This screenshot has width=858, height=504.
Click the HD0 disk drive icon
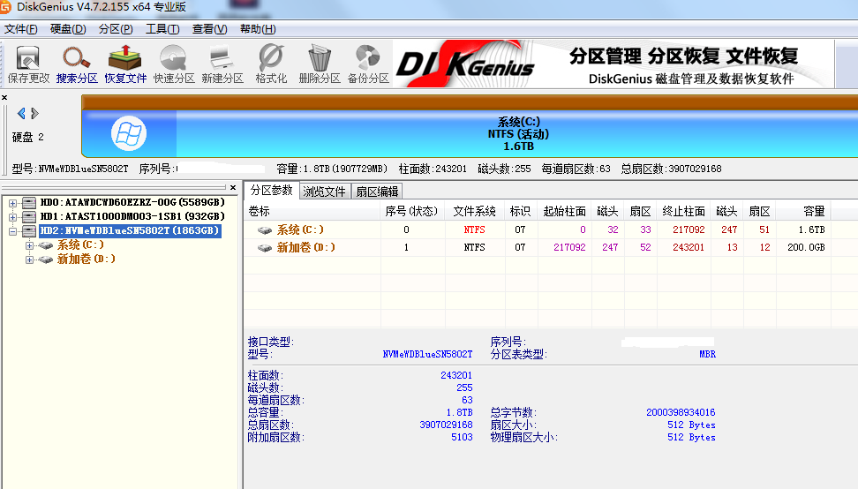[x=29, y=202]
